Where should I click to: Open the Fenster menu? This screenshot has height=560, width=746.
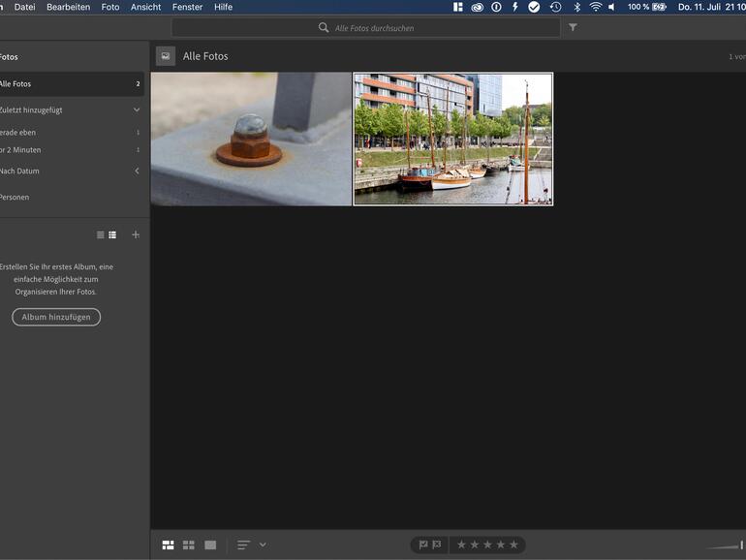(187, 7)
